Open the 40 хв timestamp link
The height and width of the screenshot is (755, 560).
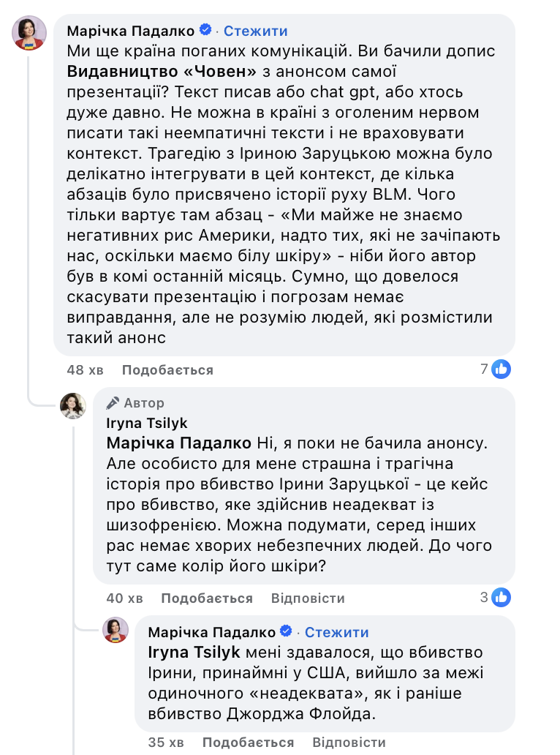125,598
